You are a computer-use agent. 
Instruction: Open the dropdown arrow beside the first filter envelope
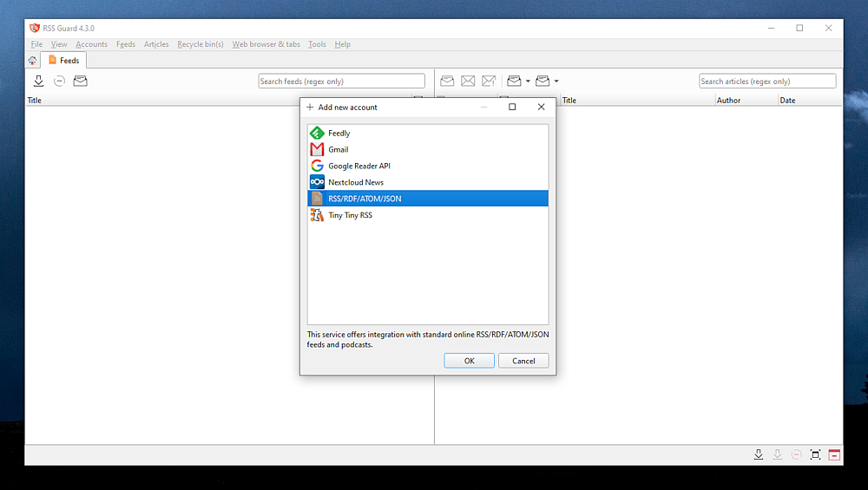pos(528,82)
